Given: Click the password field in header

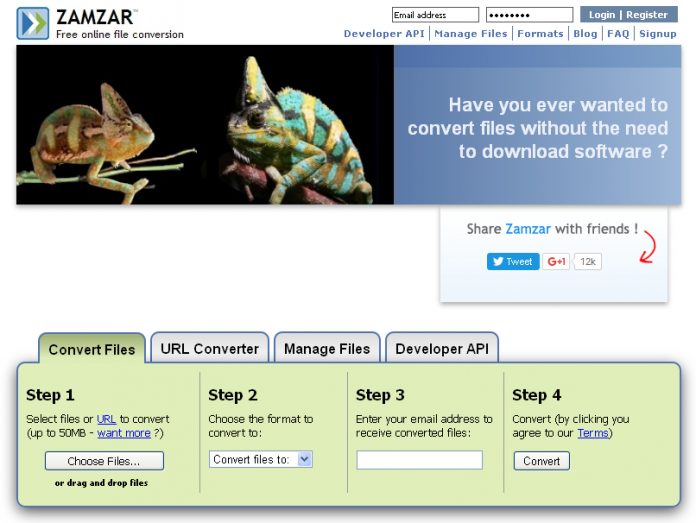Looking at the screenshot, I should [x=529, y=15].
